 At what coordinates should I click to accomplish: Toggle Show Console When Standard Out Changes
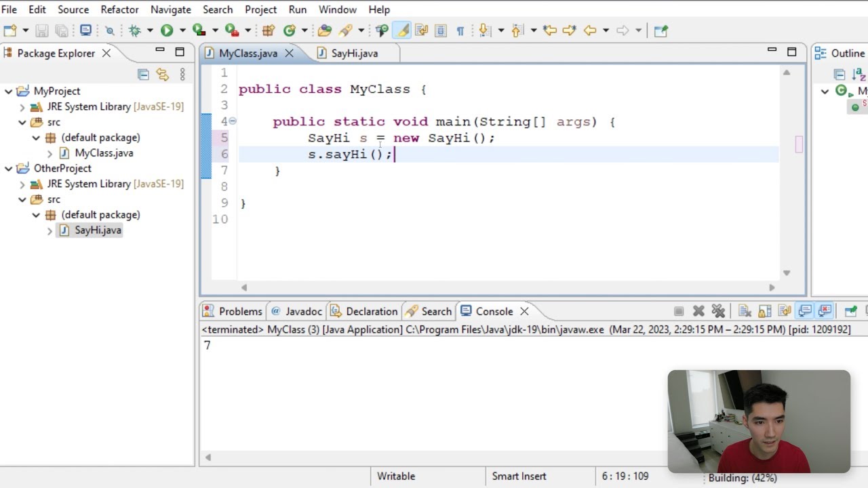click(804, 311)
